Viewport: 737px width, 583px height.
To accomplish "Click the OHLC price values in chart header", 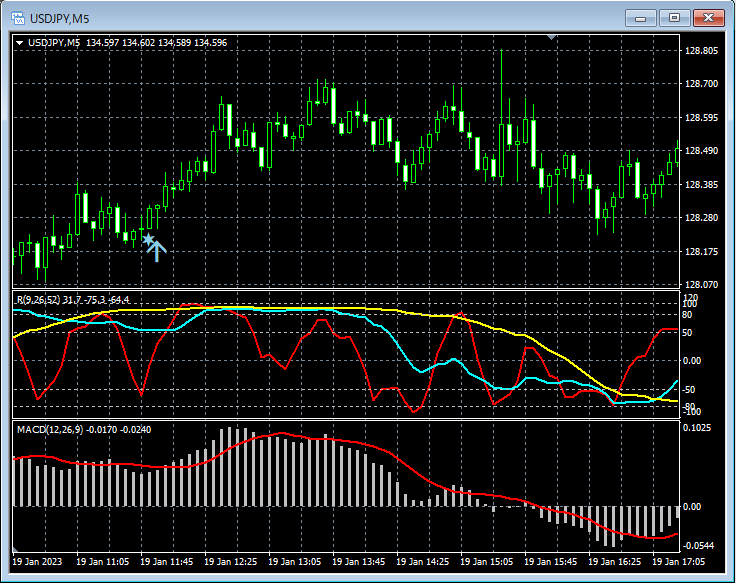I will pyautogui.click(x=156, y=43).
